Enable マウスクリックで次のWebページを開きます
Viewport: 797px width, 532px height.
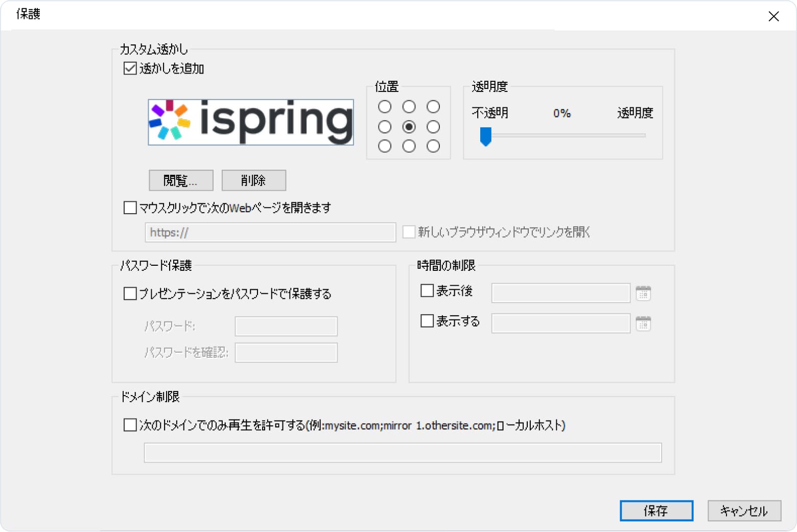(129, 207)
